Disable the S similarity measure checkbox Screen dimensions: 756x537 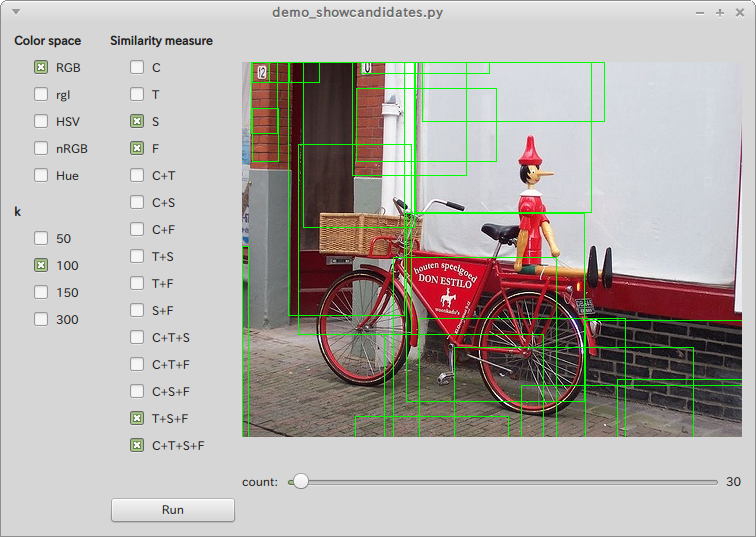pos(137,121)
